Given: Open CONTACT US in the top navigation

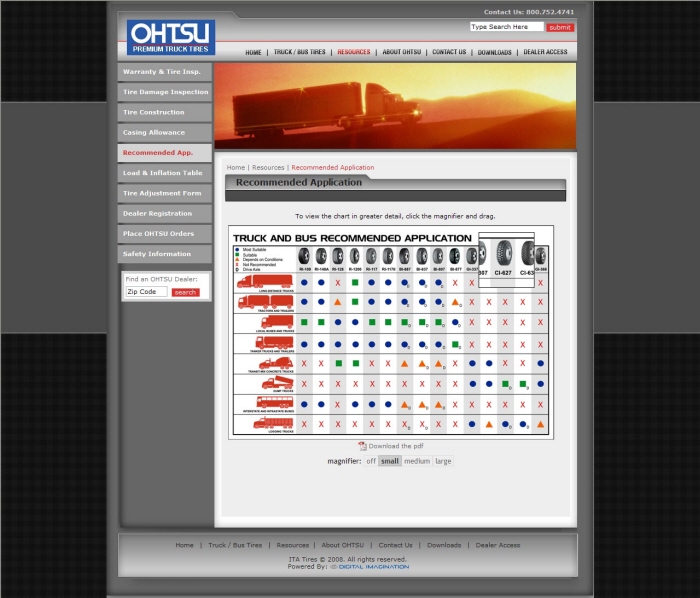Looking at the screenshot, I should pos(449,52).
